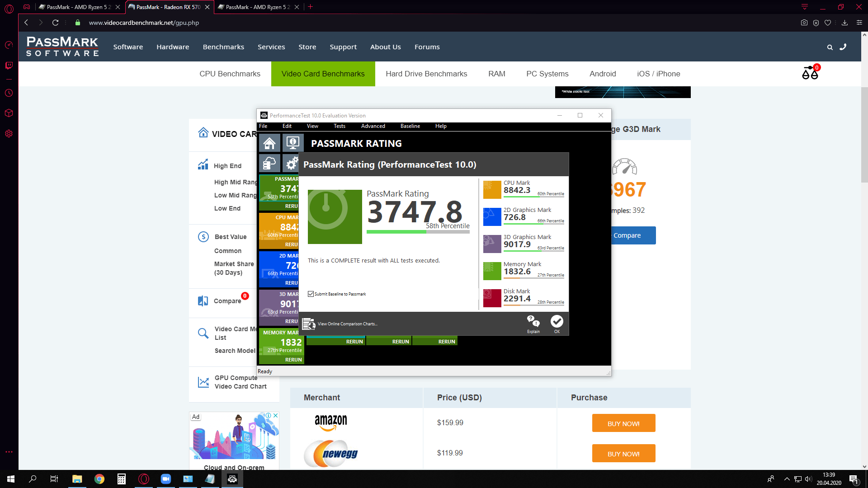Screen dimensions: 868x488
Task: Click the View Online Comparison Charts icon
Action: click(x=309, y=324)
